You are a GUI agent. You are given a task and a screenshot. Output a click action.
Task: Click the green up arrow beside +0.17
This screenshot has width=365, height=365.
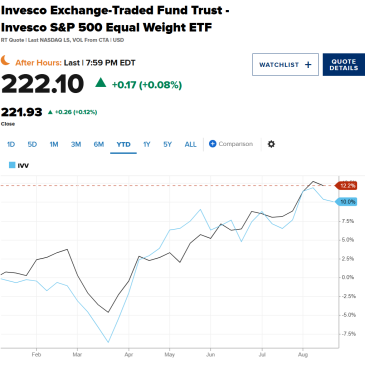[x=101, y=82]
